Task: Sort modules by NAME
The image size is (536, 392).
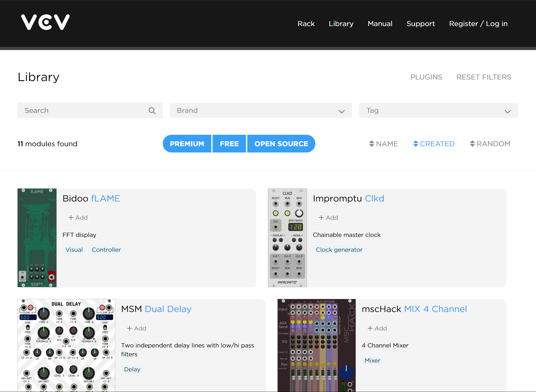Action: tap(383, 144)
